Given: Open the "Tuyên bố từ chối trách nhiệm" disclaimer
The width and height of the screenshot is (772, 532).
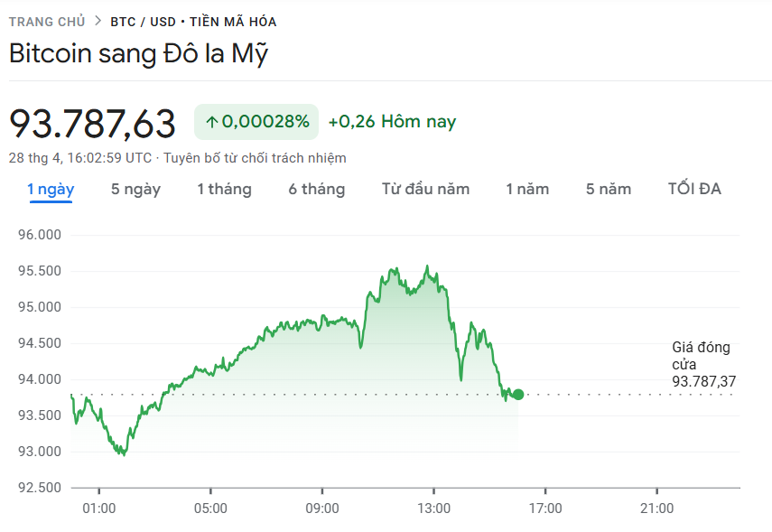Looking at the screenshot, I should tap(249, 157).
